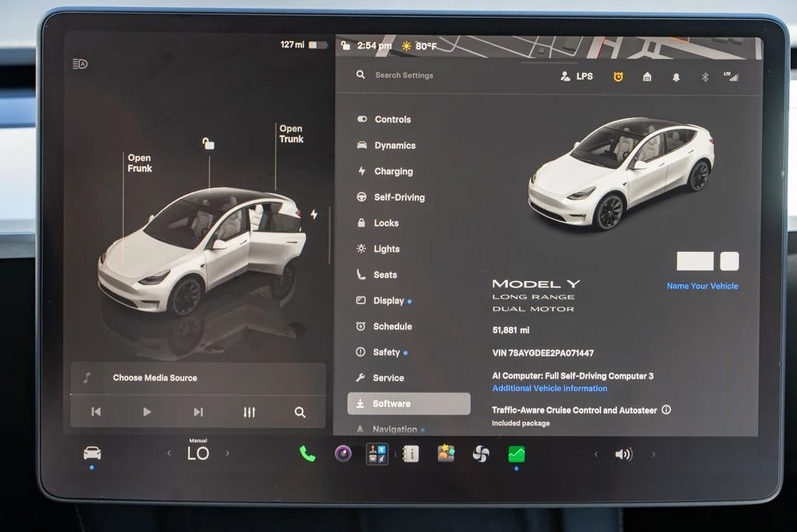Tap the charge port lightning bolt icon
Image resolution: width=797 pixels, height=532 pixels.
pyautogui.click(x=314, y=215)
